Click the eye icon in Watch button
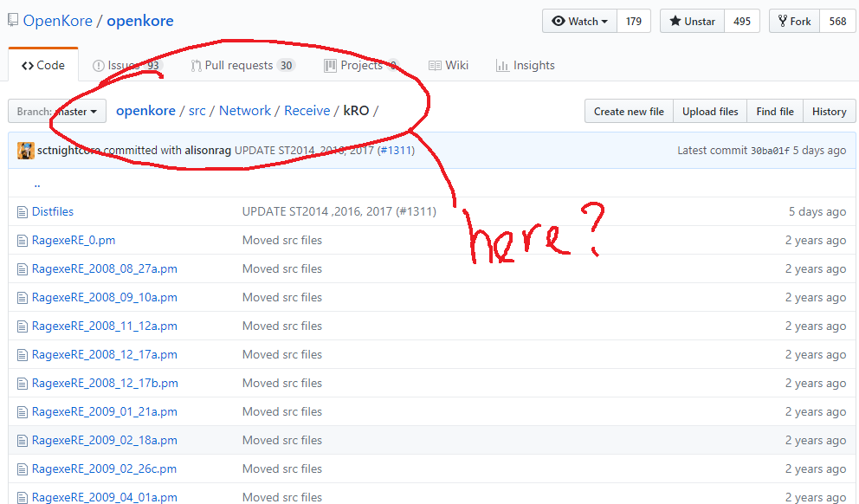This screenshot has height=504, width=859. (559, 21)
